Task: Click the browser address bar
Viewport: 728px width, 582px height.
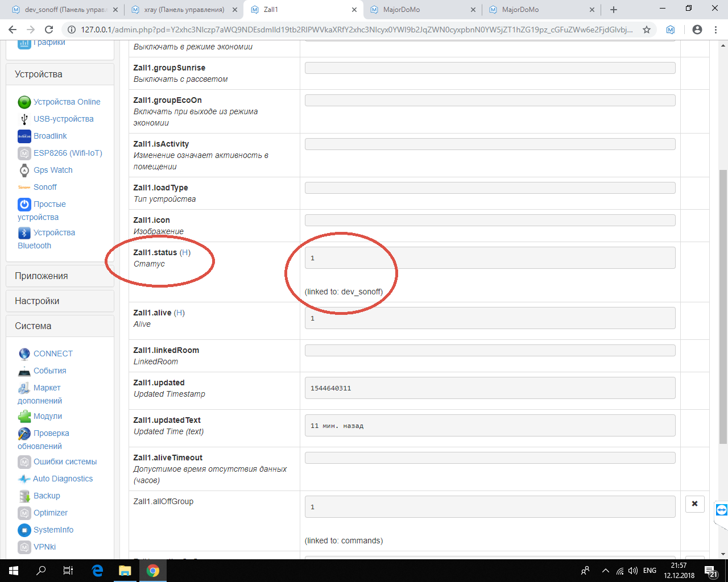Action: coord(357,30)
